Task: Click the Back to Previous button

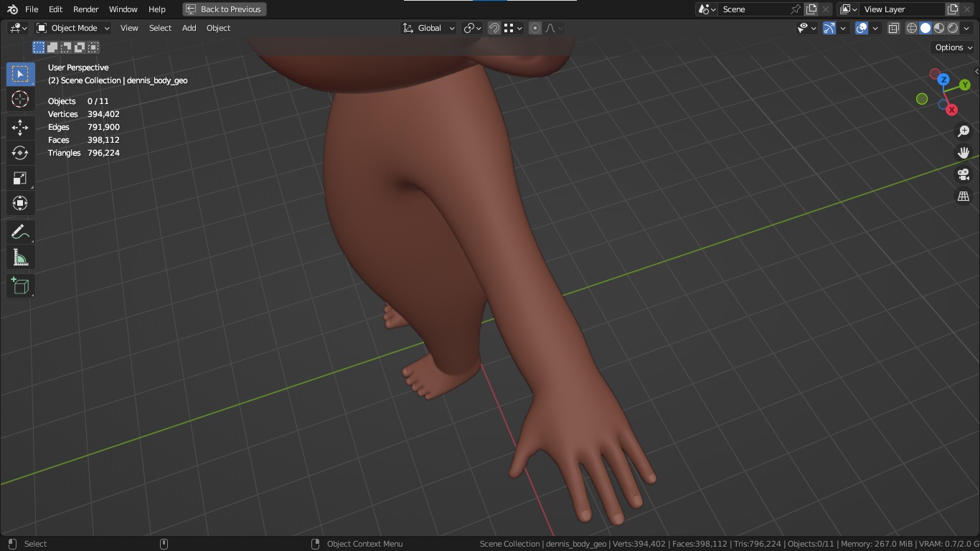Action: click(x=224, y=9)
